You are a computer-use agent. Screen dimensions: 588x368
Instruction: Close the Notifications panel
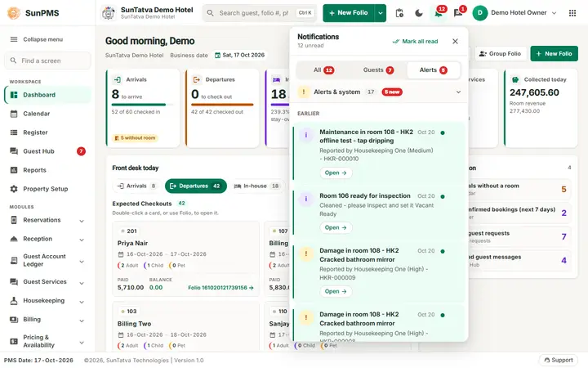[x=455, y=42]
